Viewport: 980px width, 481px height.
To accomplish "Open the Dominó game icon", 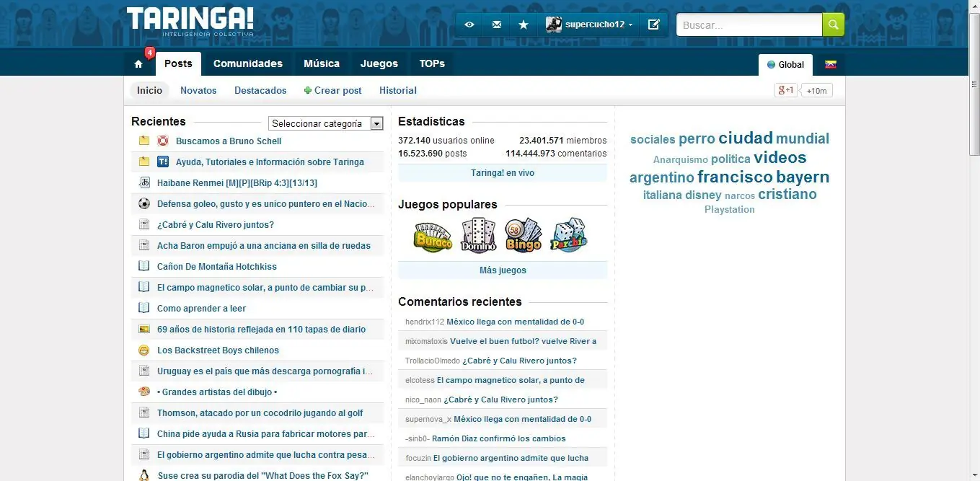I will pyautogui.click(x=478, y=235).
